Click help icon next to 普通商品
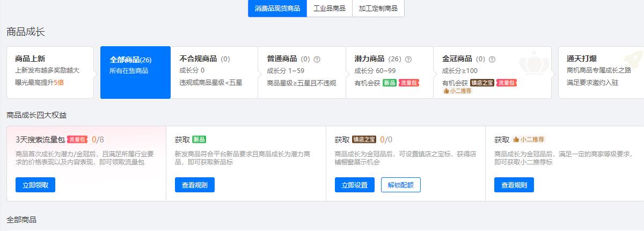This screenshot has width=644, height=231. [317, 59]
